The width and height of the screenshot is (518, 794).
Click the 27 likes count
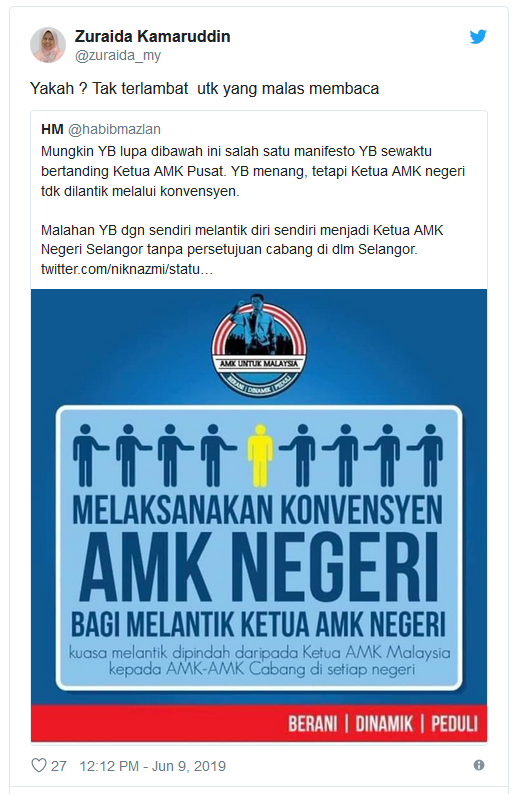click(59, 766)
